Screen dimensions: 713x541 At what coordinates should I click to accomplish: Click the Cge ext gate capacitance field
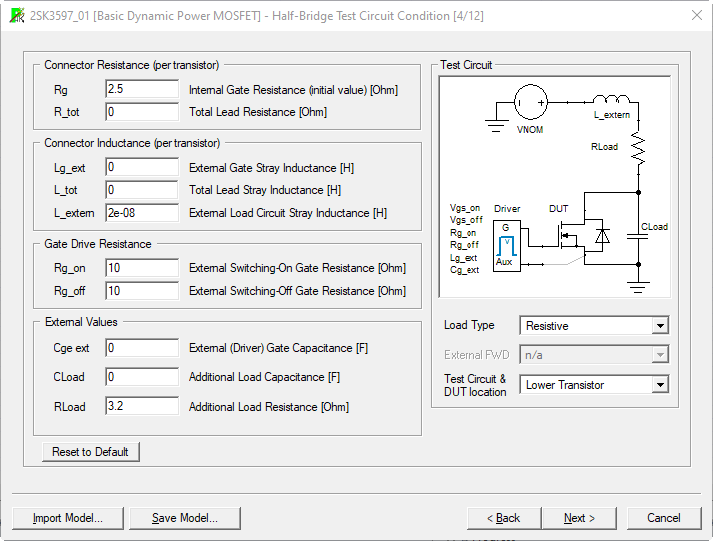[141, 348]
